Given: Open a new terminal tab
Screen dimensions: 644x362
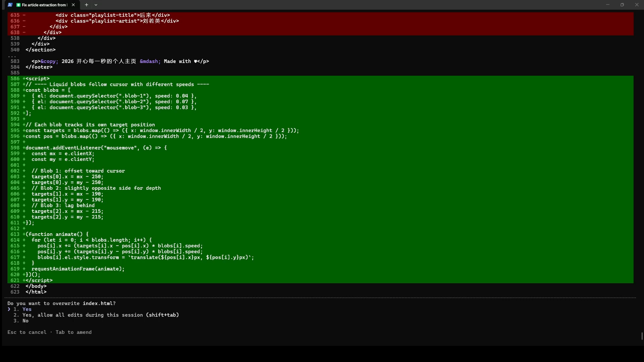Looking at the screenshot, I should 87,5.
